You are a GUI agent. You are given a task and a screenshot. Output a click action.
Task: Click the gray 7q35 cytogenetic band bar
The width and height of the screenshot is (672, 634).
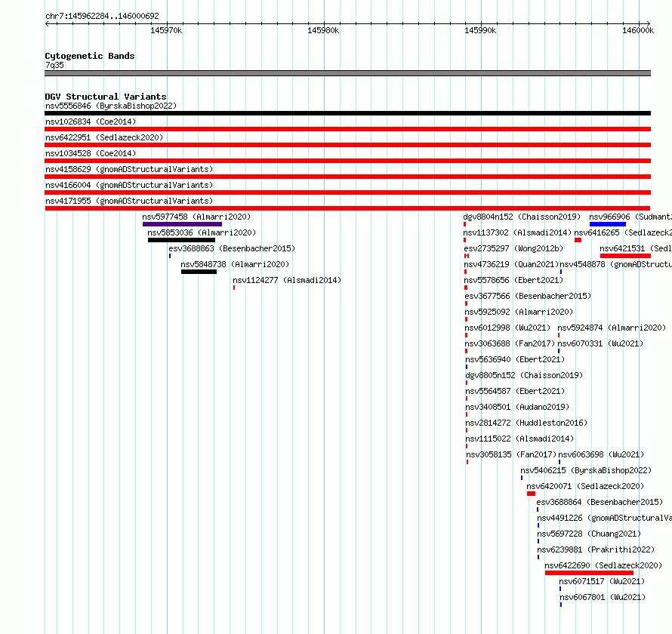click(347, 73)
